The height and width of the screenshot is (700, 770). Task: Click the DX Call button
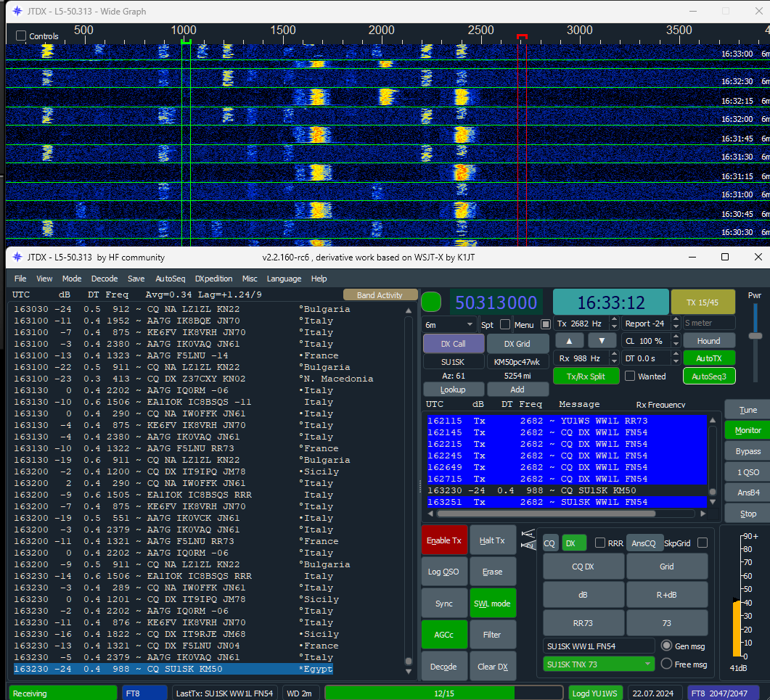pyautogui.click(x=453, y=344)
